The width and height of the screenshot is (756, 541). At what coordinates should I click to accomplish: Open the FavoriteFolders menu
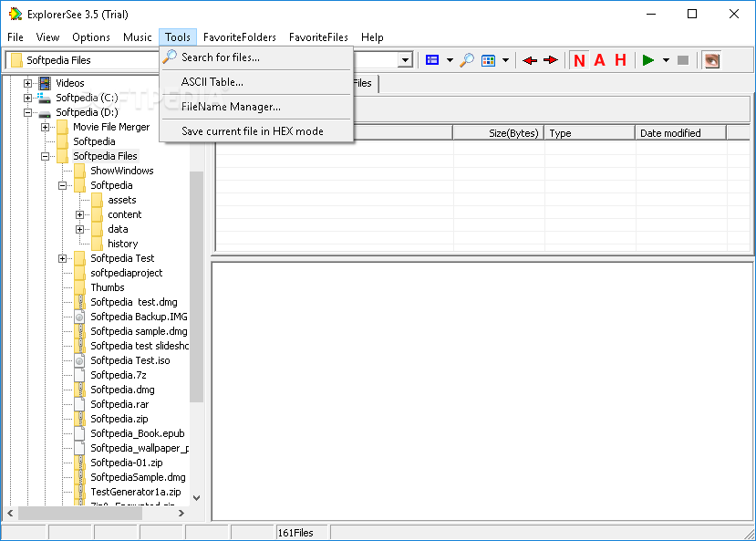[240, 37]
